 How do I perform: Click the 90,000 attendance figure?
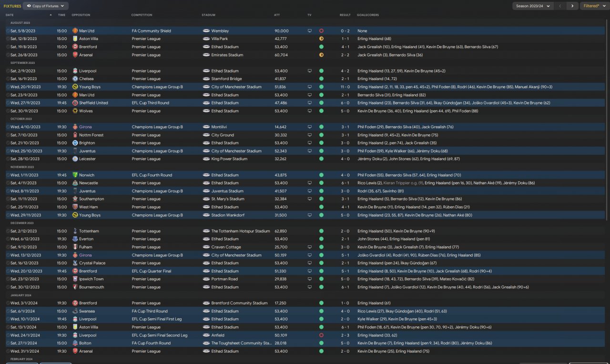281,31
